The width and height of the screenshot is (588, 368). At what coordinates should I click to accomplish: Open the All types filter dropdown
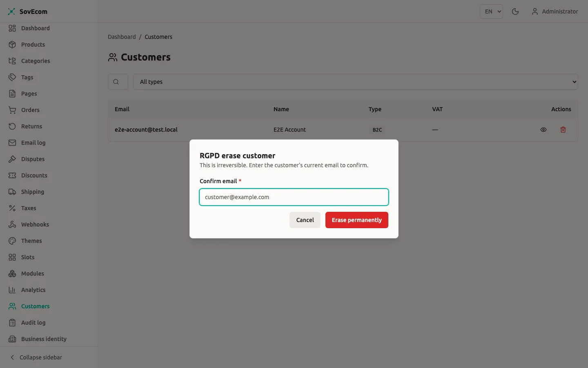[356, 82]
